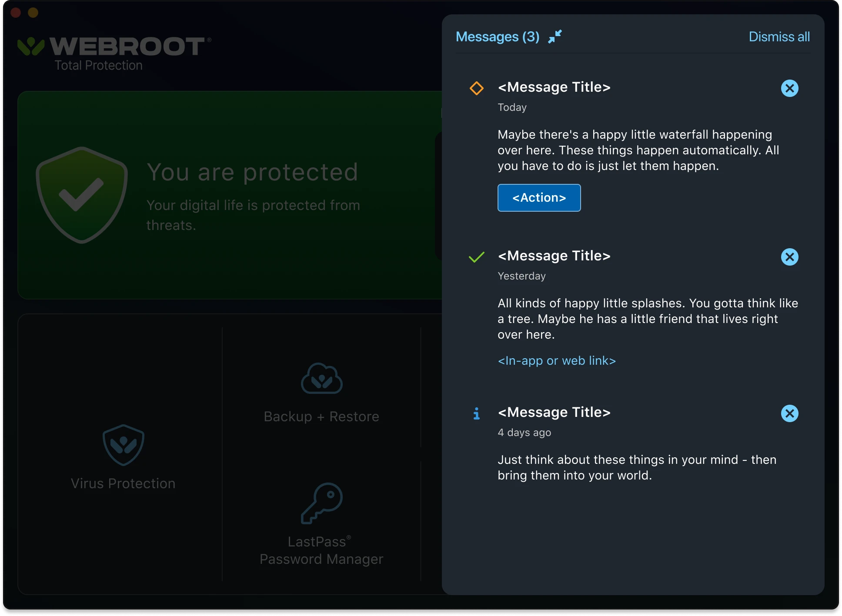Click the green checkmark message icon
Viewport: 842px width, 616px height.
[477, 257]
